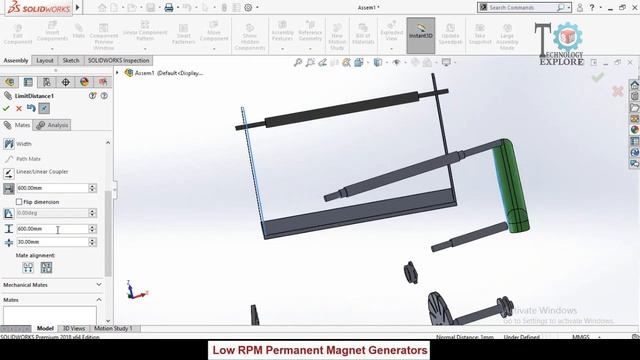
Task: Expand Assem1 tree in graphics area
Action: pyautogui.click(x=117, y=73)
